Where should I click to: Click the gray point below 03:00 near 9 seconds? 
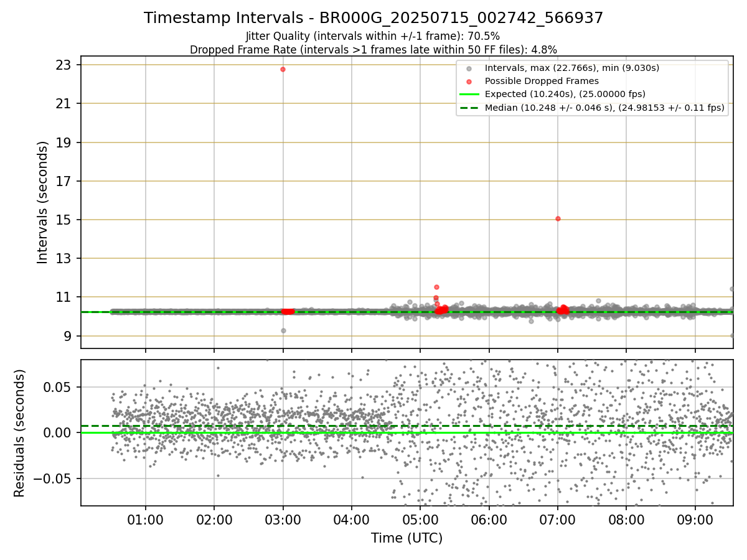click(x=283, y=330)
